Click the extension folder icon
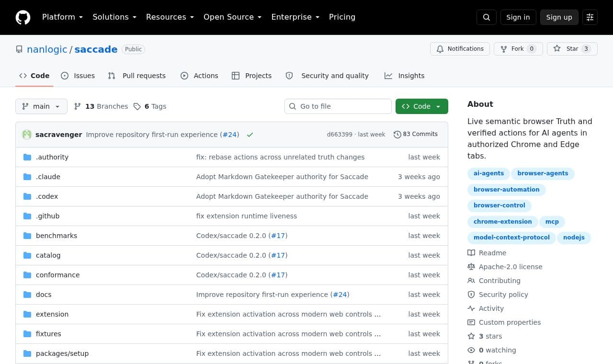Viewport: 613px width, 364px height. click(27, 314)
